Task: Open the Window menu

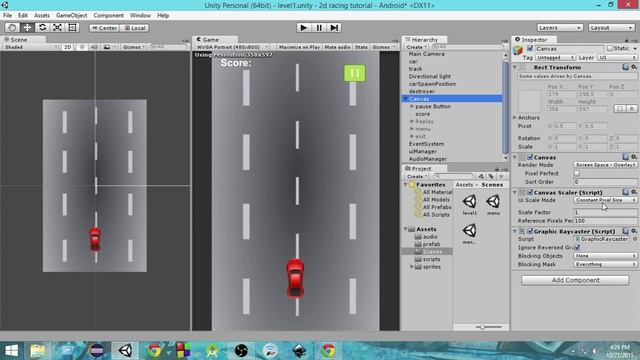Action: click(140, 16)
